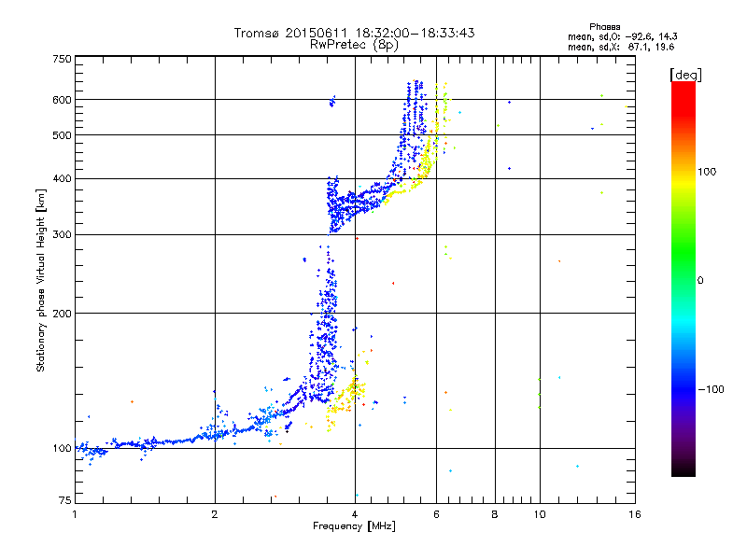The image size is (747, 560).
Task: Click the 'y-axis 100' km tick label
Action: (62, 449)
